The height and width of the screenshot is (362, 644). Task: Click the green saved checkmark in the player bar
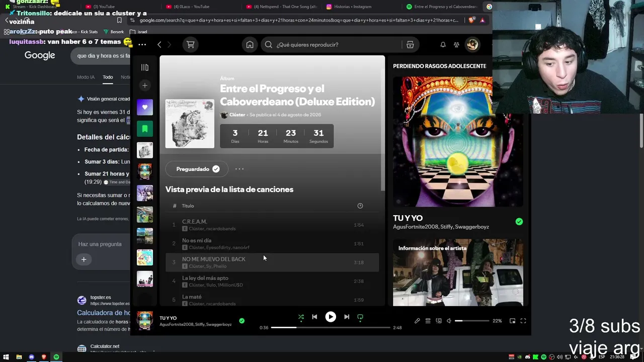coord(242,321)
